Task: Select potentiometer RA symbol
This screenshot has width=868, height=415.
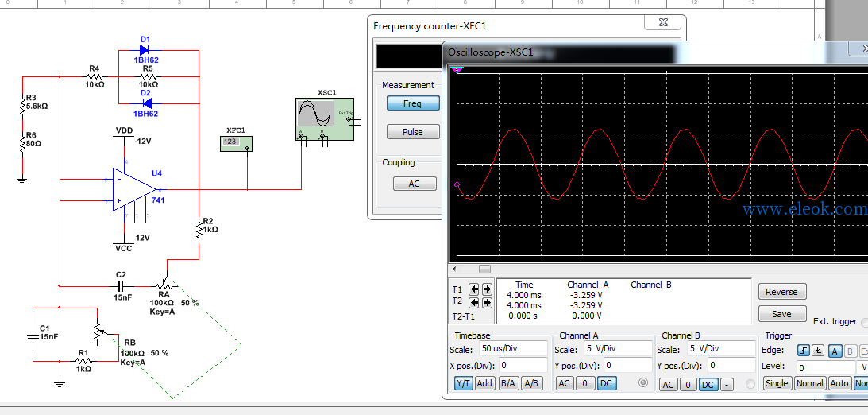Action: pyautogui.click(x=164, y=285)
